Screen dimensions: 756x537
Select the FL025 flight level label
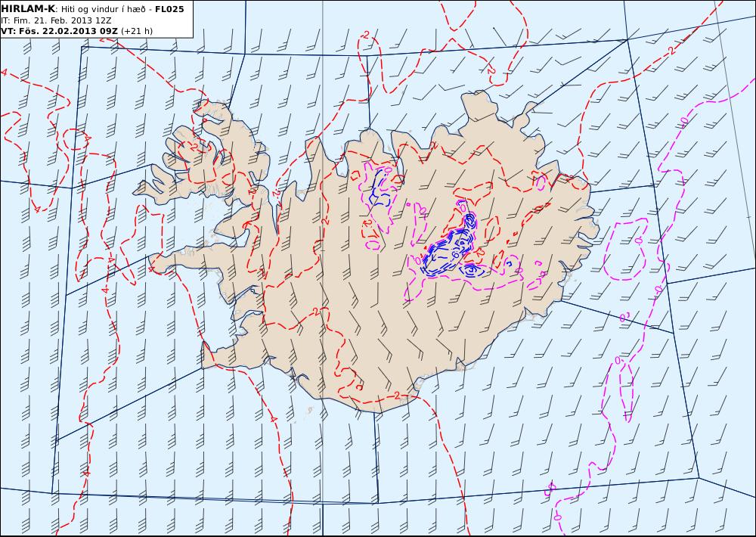click(x=169, y=9)
